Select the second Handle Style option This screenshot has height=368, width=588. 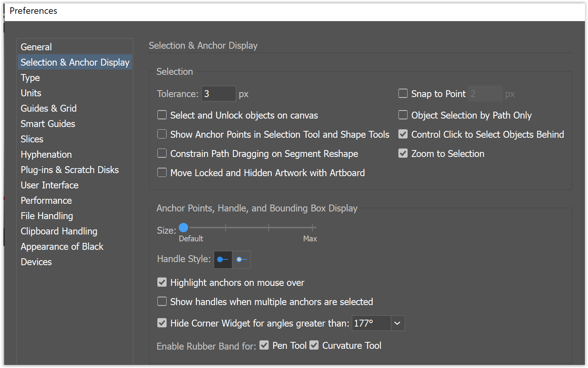tap(241, 260)
